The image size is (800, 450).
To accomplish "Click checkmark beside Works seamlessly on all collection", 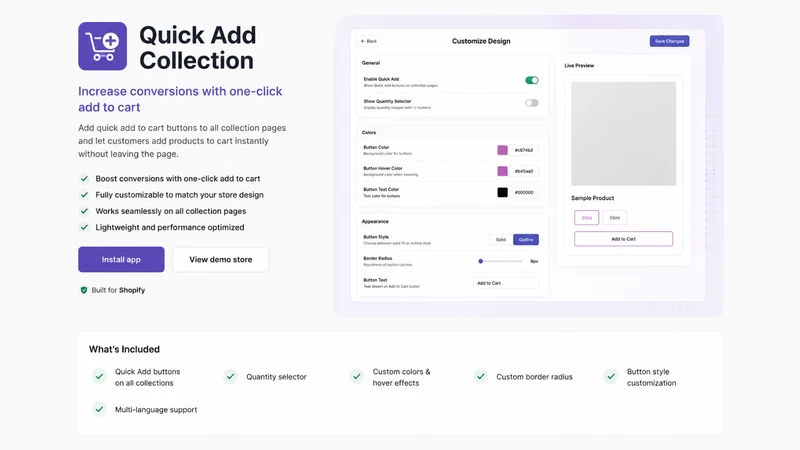I will coord(84,211).
